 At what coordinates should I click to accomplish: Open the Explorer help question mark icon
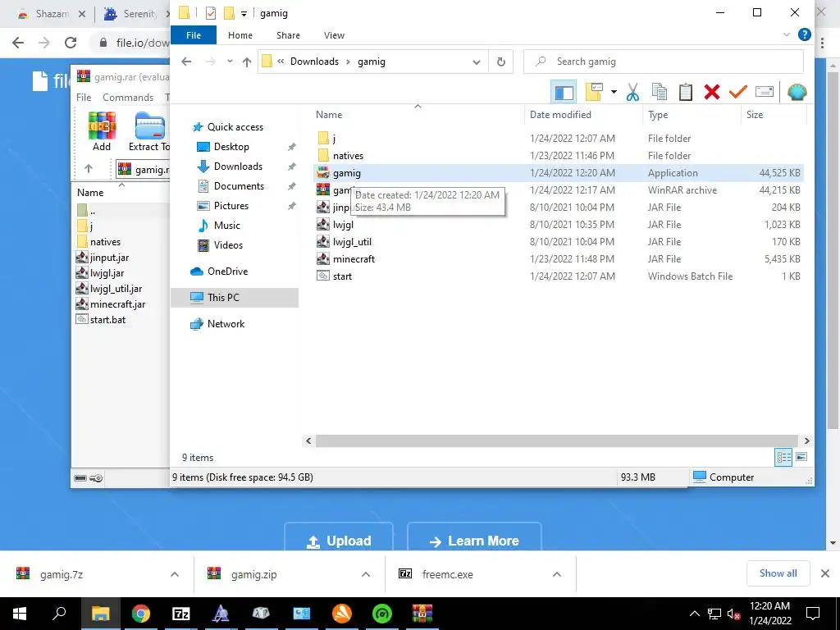click(804, 34)
